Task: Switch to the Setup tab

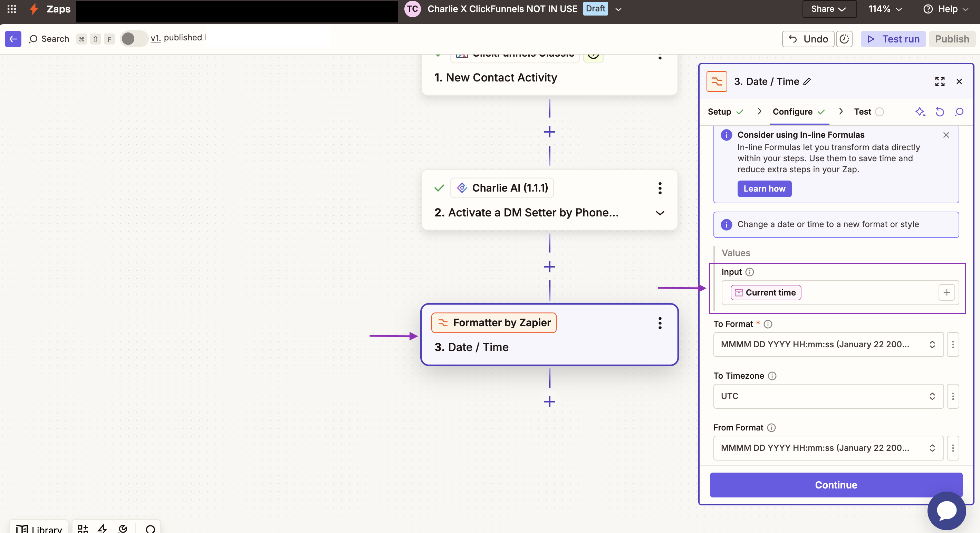Action: (x=725, y=112)
